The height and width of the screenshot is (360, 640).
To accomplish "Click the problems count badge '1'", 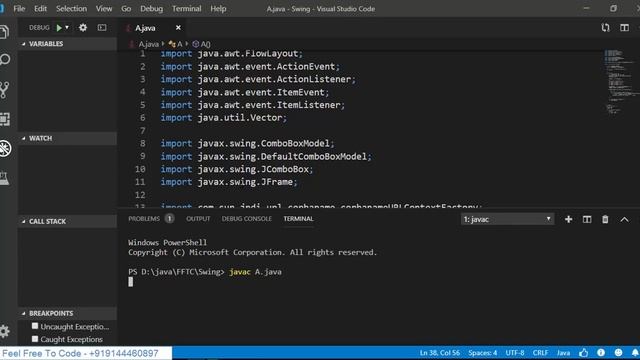I will [169, 219].
